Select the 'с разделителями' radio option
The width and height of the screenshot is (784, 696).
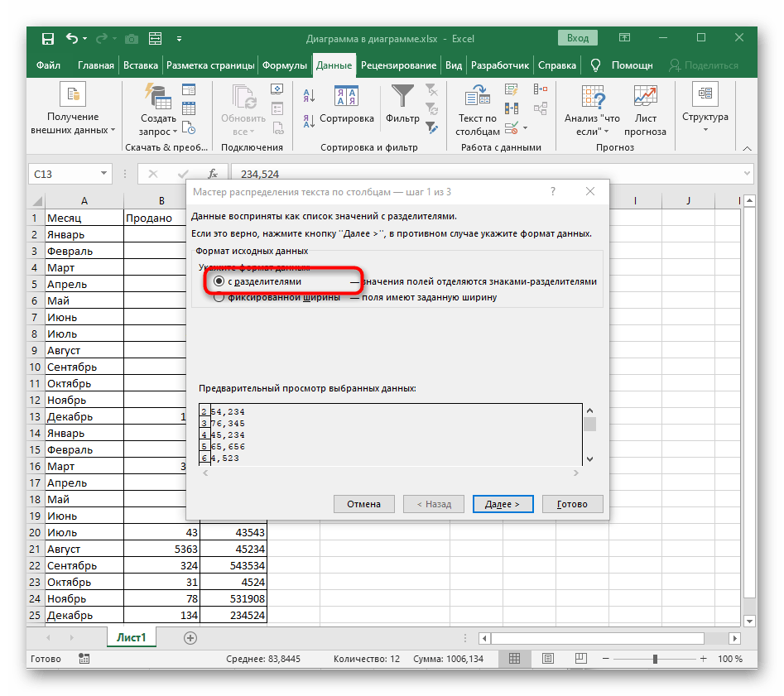click(219, 281)
